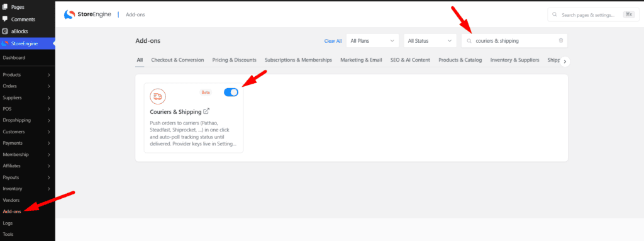Viewport: 644px width, 241px height.
Task: Switch to SEO & AI Content tab
Action: pos(410,60)
